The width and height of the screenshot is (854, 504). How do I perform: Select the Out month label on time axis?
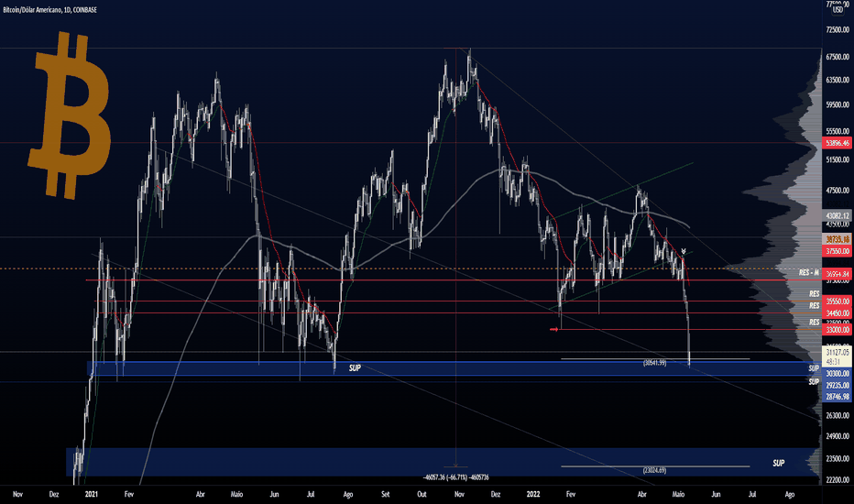[422, 494]
